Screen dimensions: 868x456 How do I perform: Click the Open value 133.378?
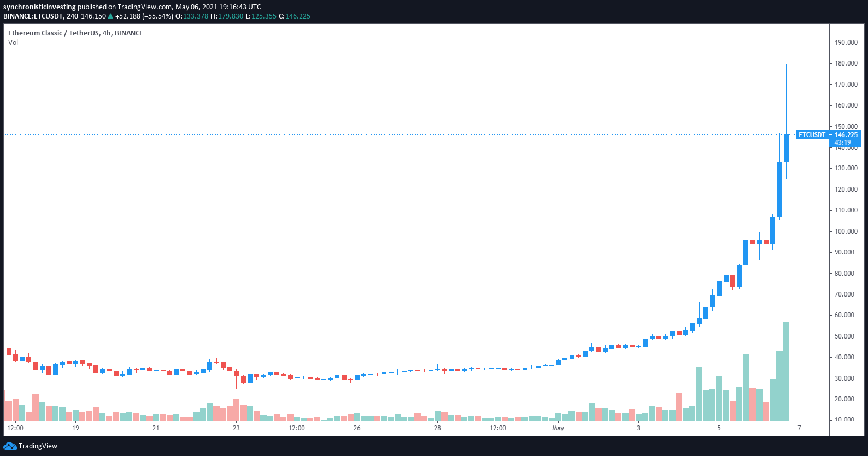[x=196, y=16]
